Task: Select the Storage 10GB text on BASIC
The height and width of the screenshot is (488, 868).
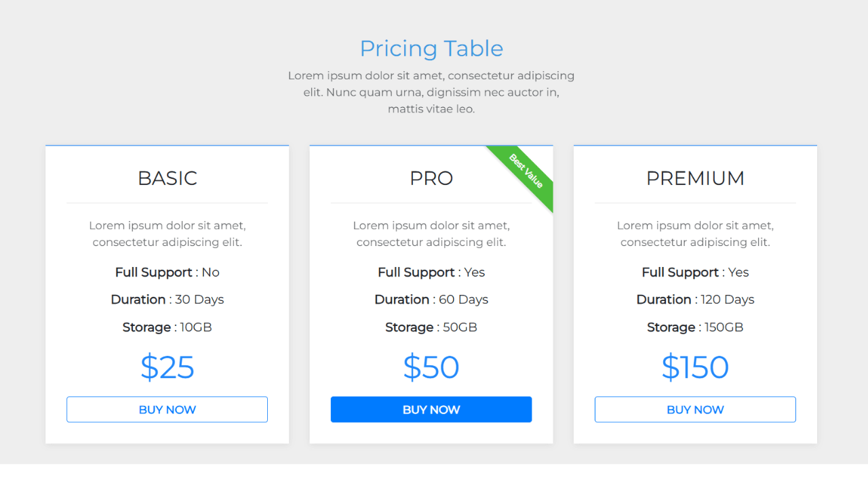Action: 167,327
